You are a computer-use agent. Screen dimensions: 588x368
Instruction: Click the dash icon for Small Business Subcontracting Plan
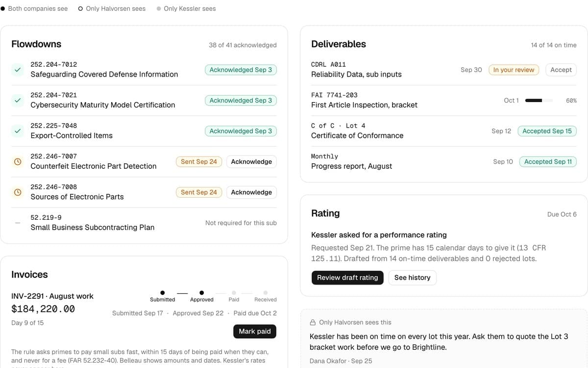(18, 223)
